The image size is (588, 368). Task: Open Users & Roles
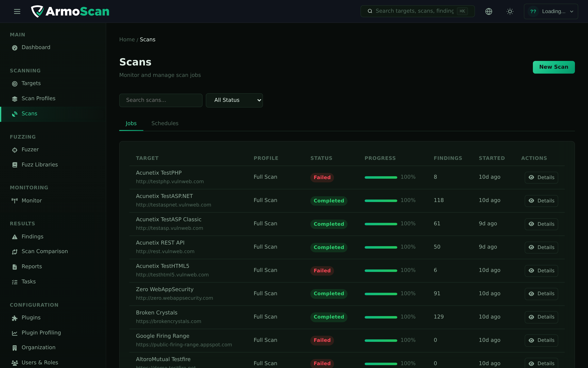pyautogui.click(x=53, y=363)
